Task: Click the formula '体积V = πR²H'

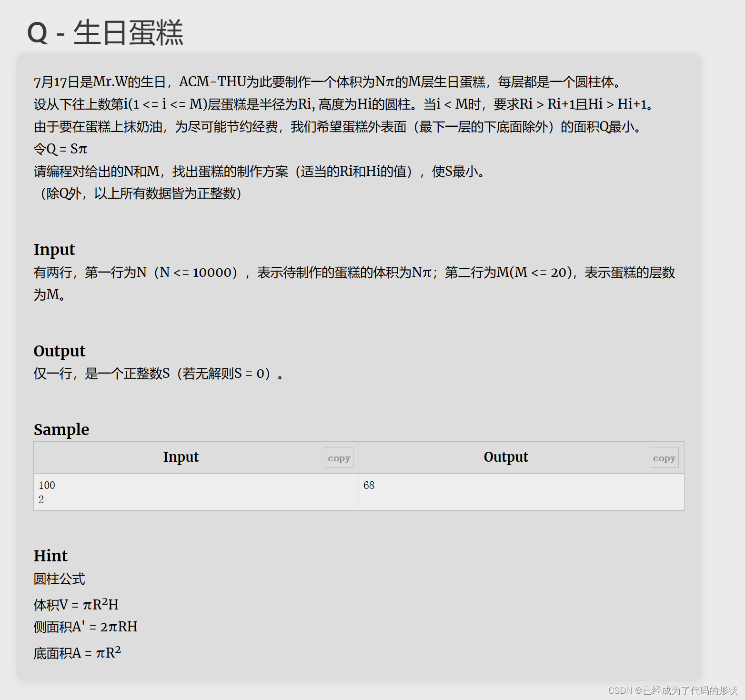Action: [x=76, y=604]
